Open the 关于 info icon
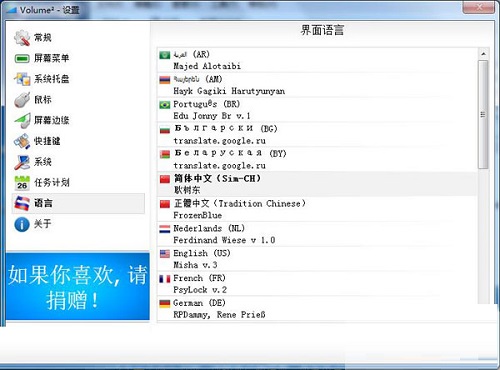Viewport: 500px width, 370px height. 22,224
